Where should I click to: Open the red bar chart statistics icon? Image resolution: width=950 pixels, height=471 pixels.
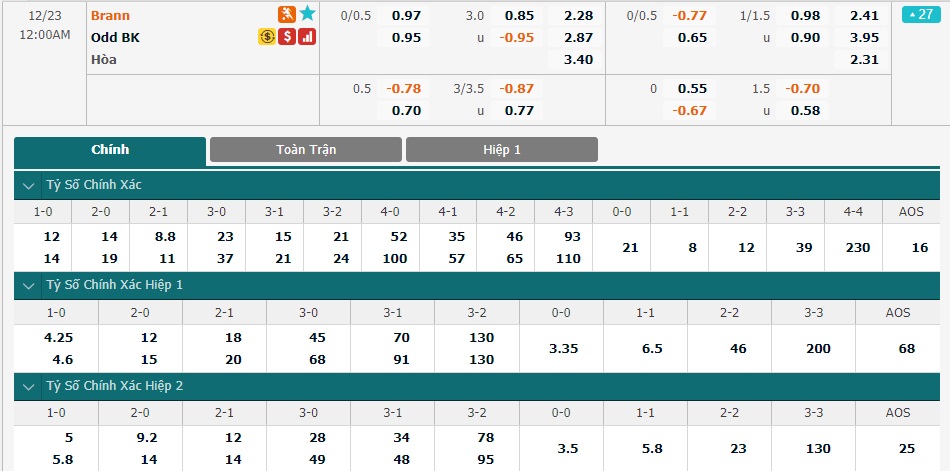[307, 37]
